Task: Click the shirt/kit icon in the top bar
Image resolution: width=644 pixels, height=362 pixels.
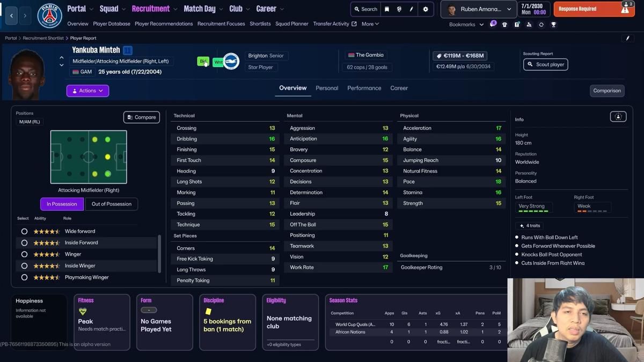Action: (504, 24)
